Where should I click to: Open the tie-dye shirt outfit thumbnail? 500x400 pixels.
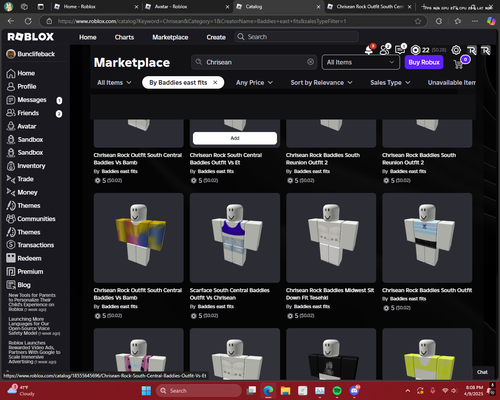pyautogui.click(x=139, y=238)
